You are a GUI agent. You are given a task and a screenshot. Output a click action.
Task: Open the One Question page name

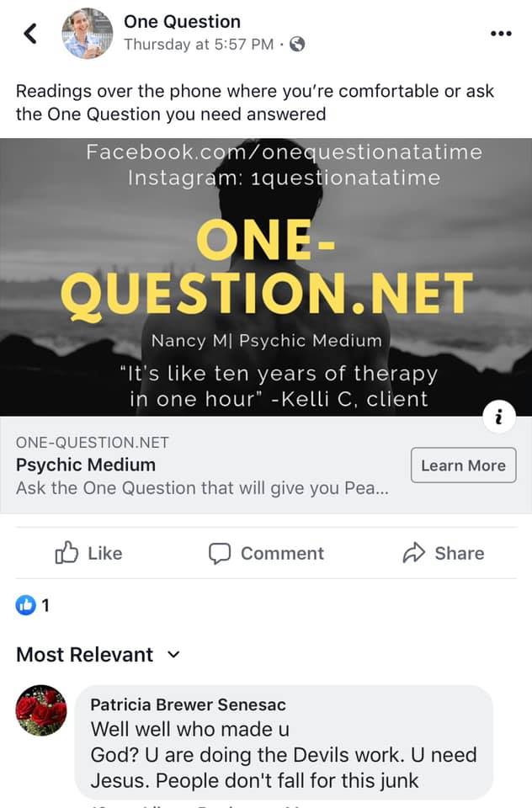(182, 22)
